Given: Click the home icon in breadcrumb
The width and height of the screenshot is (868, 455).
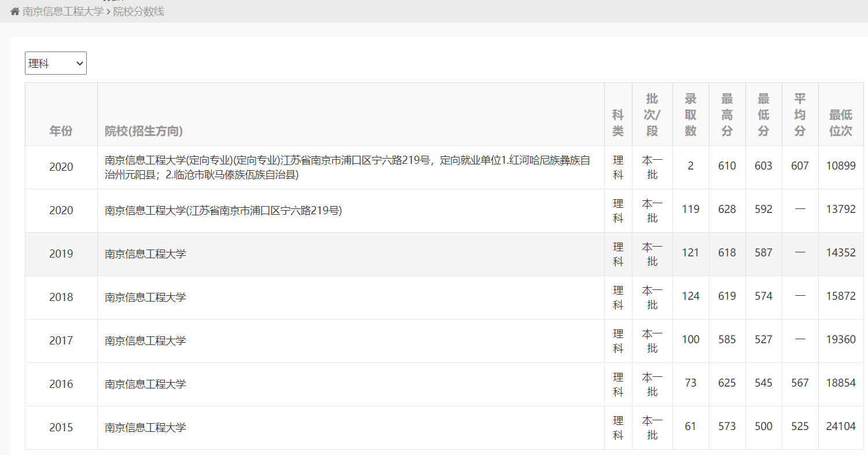Looking at the screenshot, I should pyautogui.click(x=15, y=11).
